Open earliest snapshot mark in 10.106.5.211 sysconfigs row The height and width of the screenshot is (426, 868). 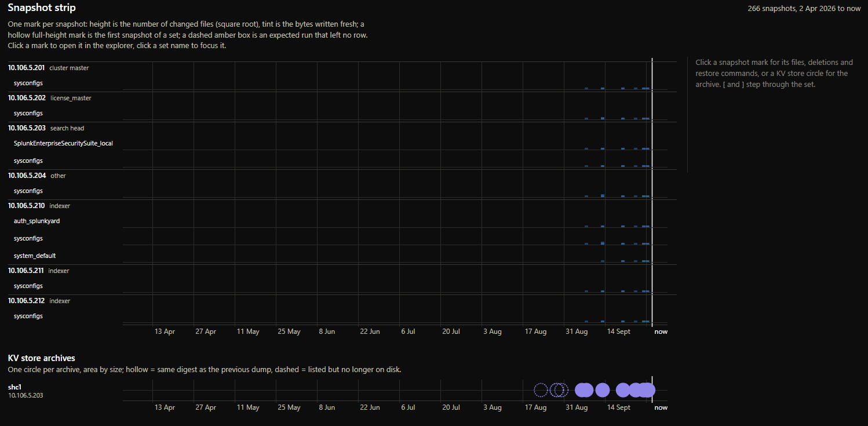[x=586, y=291]
